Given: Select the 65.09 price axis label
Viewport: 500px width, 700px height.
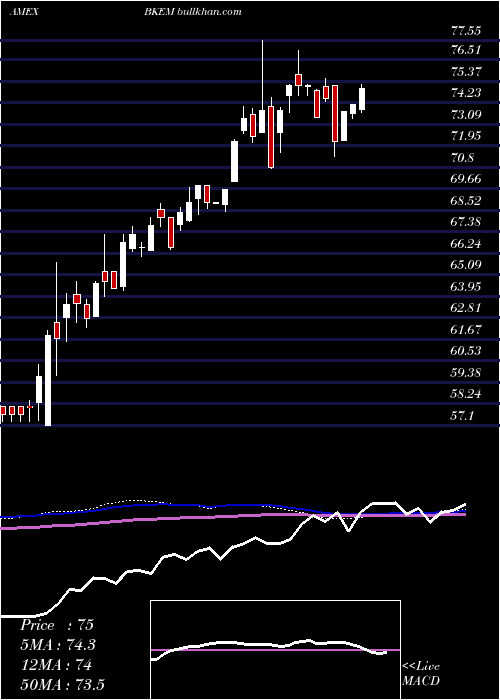Looking at the screenshot, I should click(x=467, y=265).
